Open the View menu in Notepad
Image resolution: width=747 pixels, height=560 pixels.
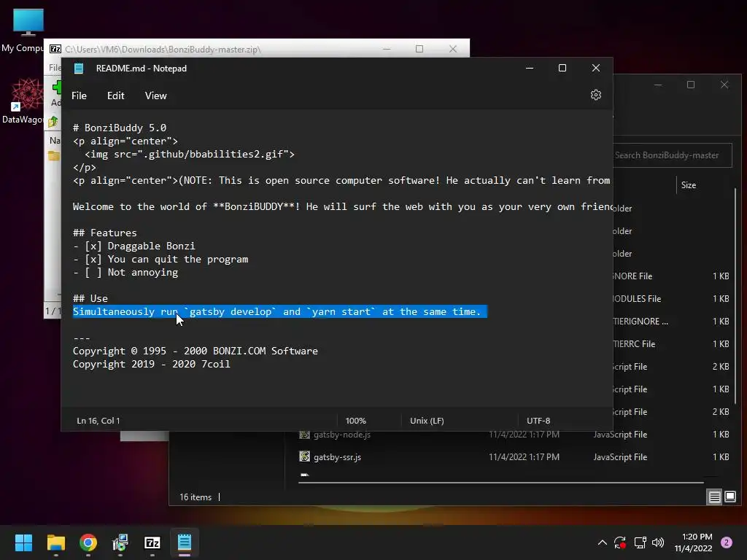156,96
